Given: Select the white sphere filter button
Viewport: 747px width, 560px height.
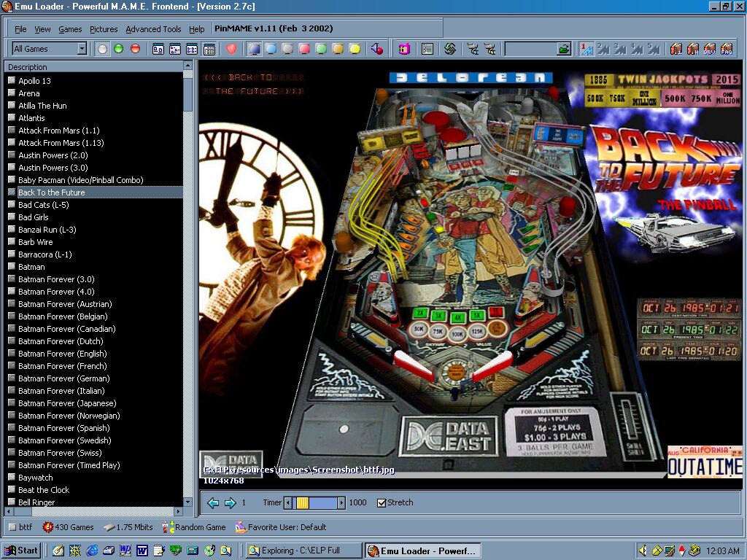Looking at the screenshot, I should pos(102,49).
